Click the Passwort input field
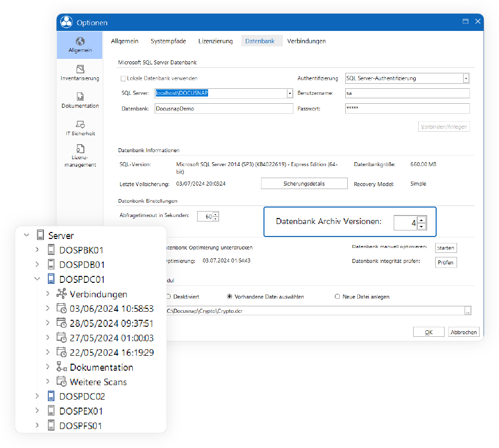This screenshot has height=448, width=499. tap(407, 108)
